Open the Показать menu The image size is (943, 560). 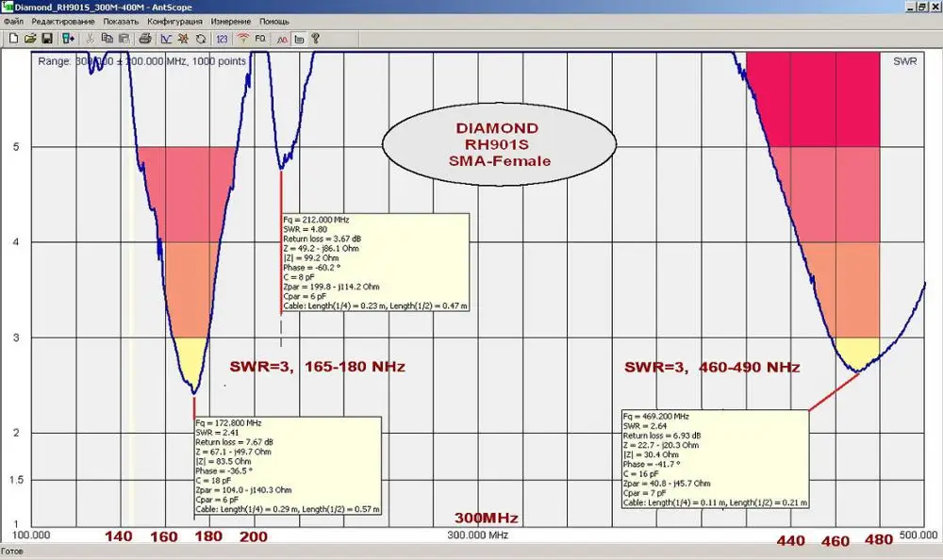[x=121, y=21]
